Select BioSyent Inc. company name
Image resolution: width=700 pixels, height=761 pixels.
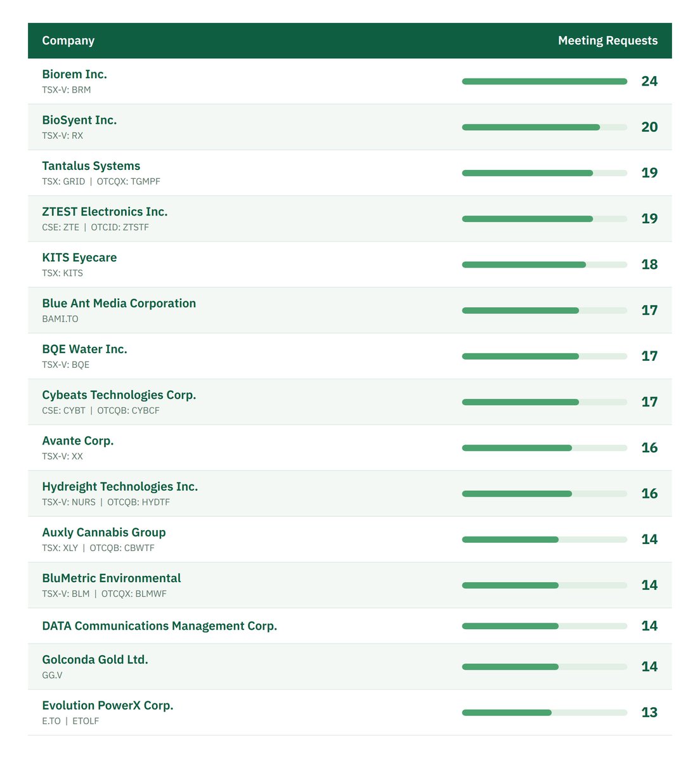click(x=79, y=120)
